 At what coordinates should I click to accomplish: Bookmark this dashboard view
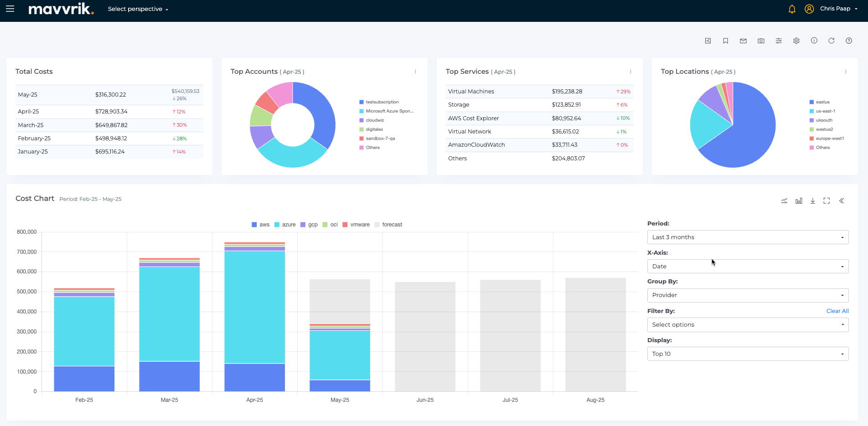(x=725, y=41)
